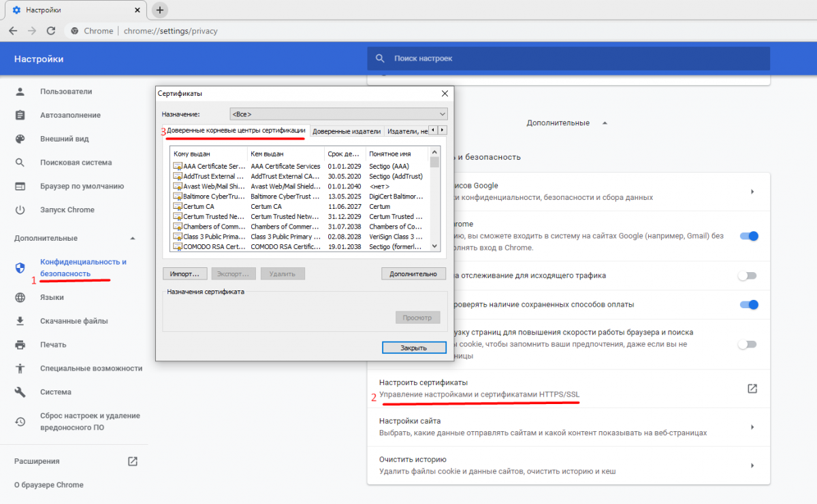817x504 pixels.
Task: Click the Printing printer icon
Action: coord(20,345)
